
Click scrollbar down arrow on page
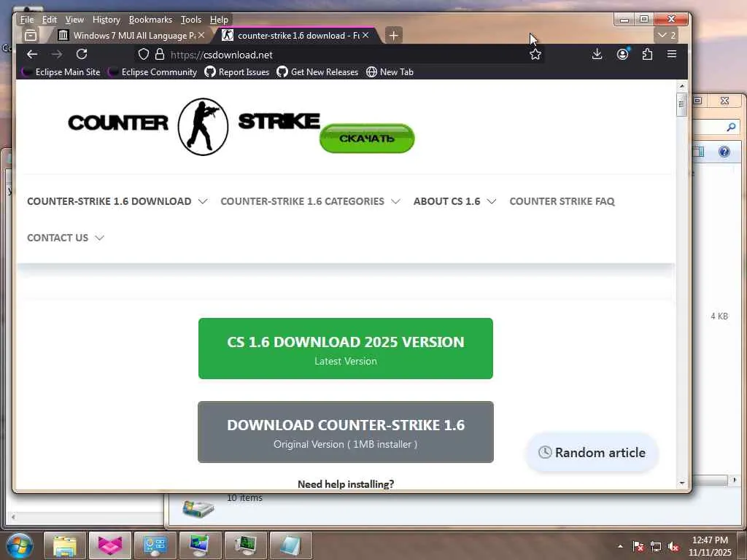coord(682,483)
